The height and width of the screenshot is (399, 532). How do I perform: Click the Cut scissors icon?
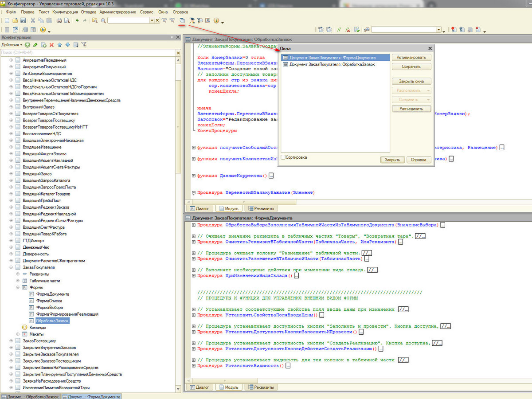tap(33, 20)
